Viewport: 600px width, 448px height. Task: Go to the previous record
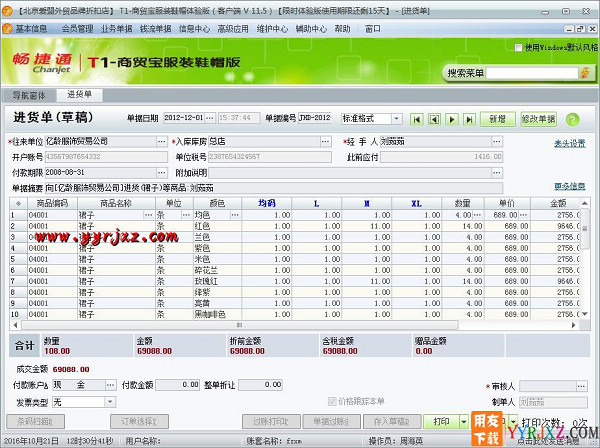click(x=434, y=119)
